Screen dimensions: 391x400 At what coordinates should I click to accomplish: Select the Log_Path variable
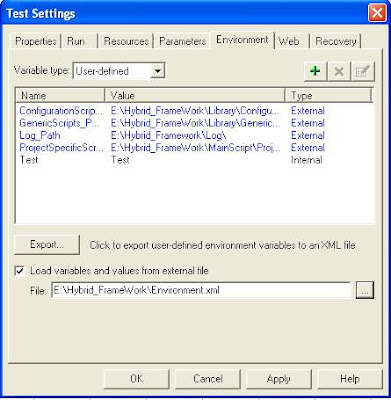point(40,135)
